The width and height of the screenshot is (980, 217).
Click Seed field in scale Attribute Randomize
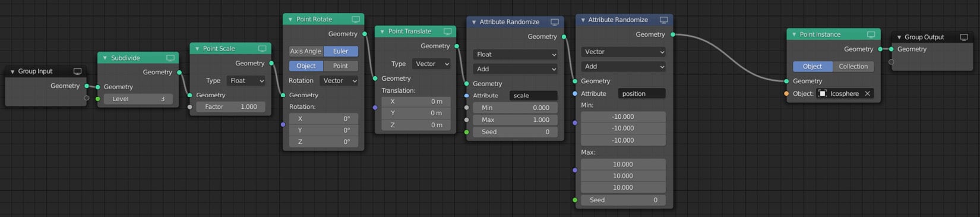[515, 132]
